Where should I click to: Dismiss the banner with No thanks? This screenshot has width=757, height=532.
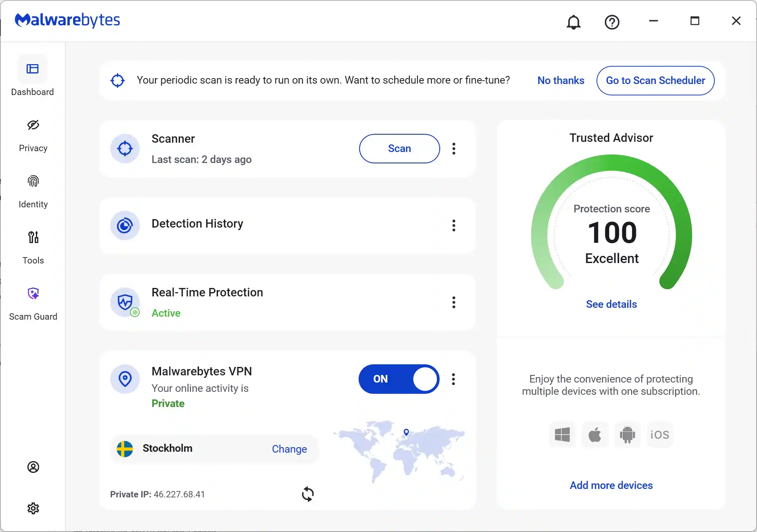(561, 81)
